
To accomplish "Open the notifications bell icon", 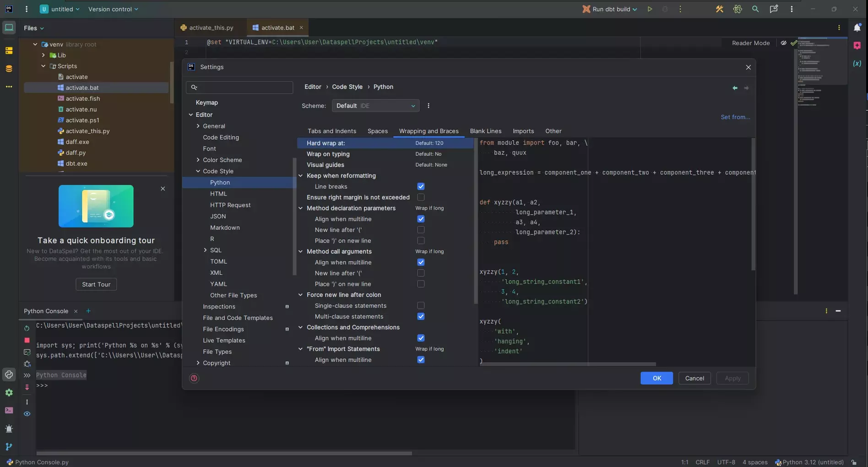I will point(857,28).
